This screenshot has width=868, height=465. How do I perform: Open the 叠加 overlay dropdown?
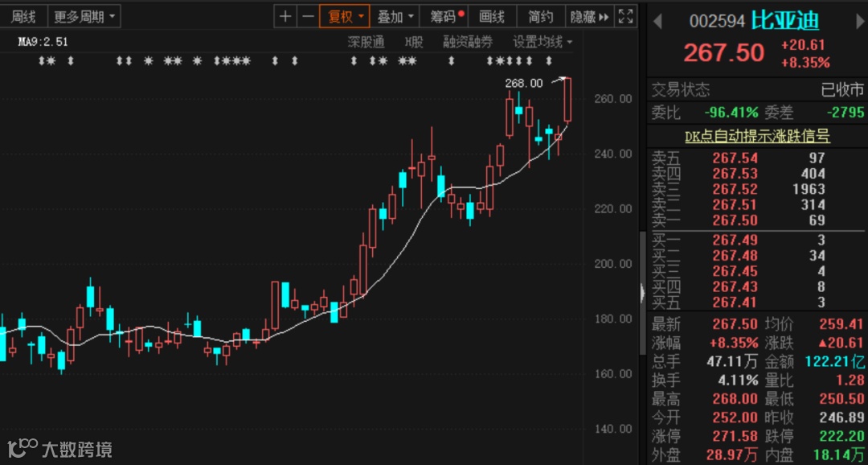pos(395,17)
